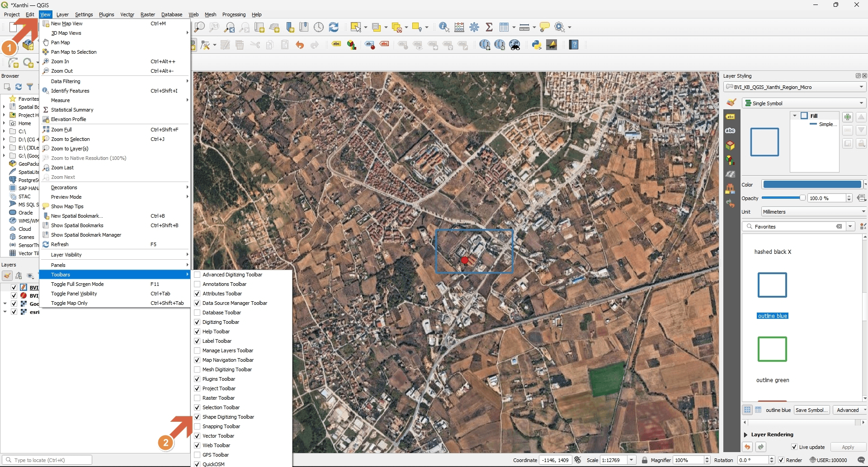Image resolution: width=868 pixels, height=467 pixels.
Task: Open the Processing Toolbox gear icon
Action: pos(474,27)
